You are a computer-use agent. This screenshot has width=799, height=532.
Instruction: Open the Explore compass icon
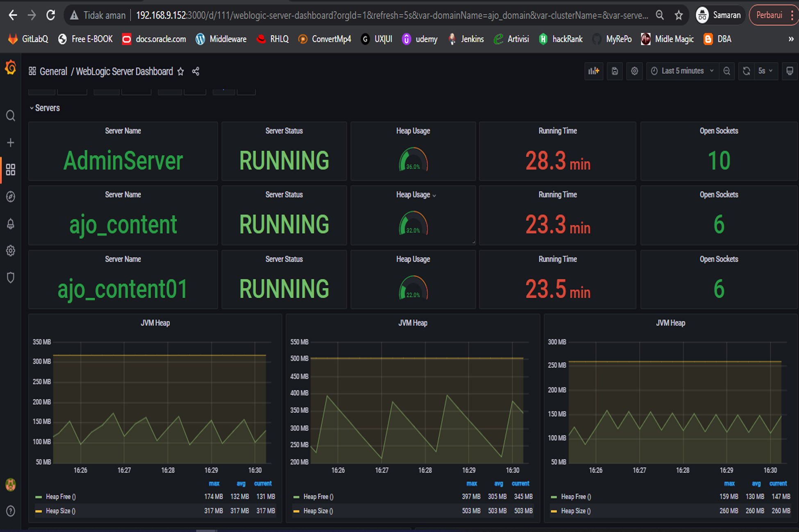click(11, 197)
